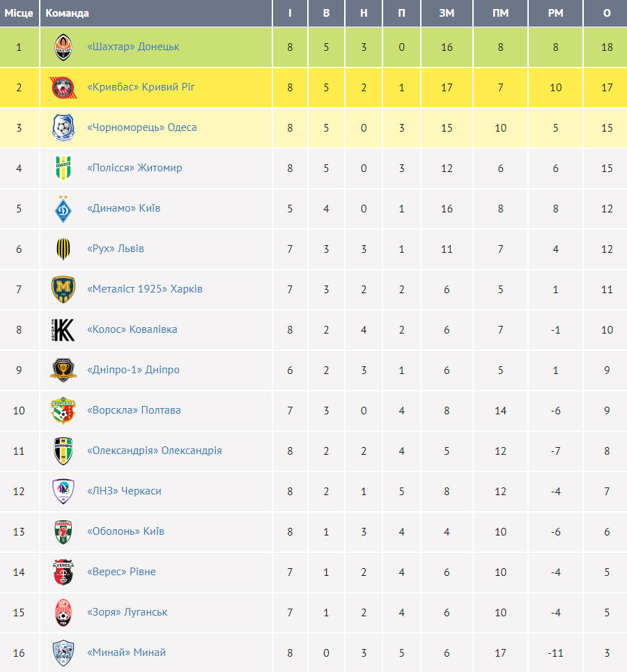
Task: Click the Команда column header
Action: (68, 13)
